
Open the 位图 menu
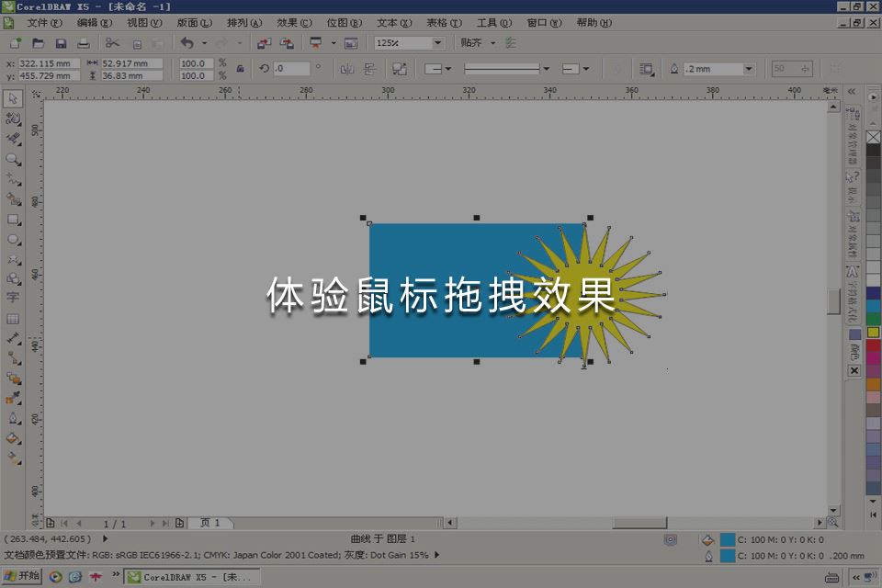345,23
